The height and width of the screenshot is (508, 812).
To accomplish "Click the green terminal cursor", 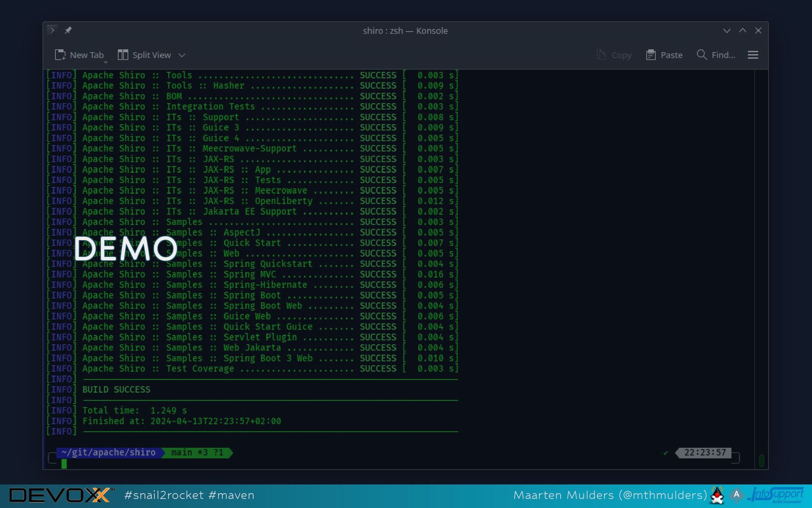I will [x=64, y=464].
